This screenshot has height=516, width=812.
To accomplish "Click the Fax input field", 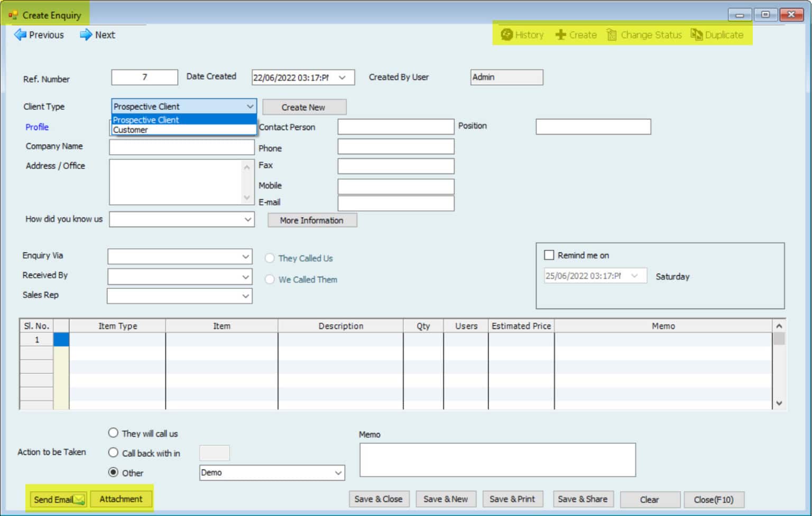I will (x=396, y=166).
